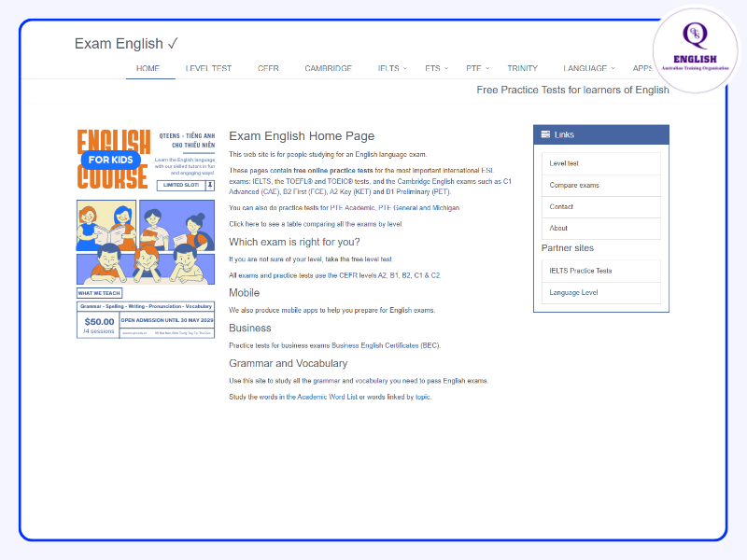Expand the ETS dropdown chevron

point(446,68)
